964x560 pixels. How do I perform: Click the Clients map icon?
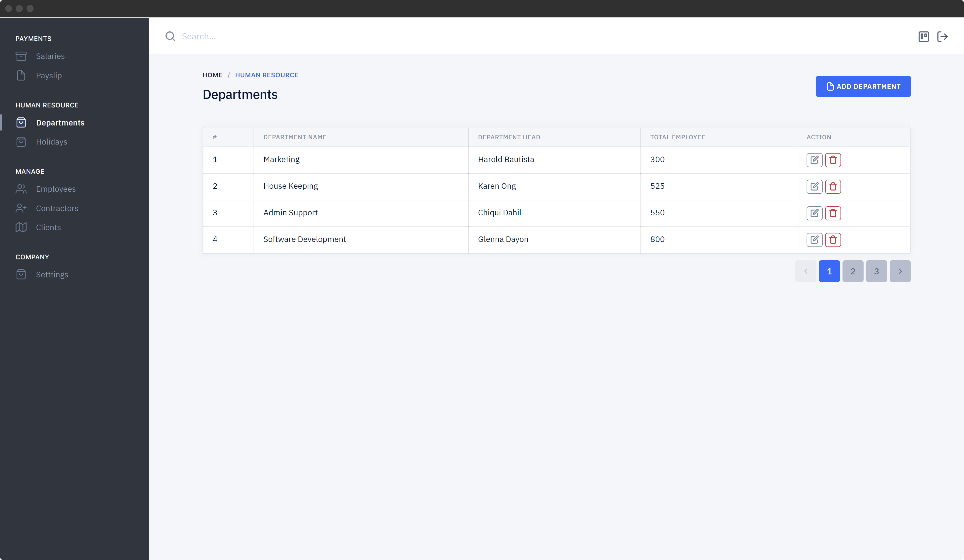point(21,227)
